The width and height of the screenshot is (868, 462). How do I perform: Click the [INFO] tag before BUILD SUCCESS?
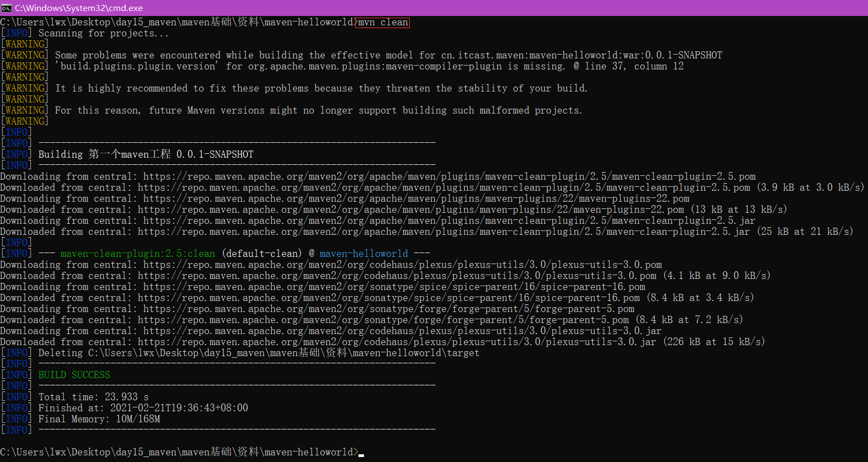click(x=17, y=375)
